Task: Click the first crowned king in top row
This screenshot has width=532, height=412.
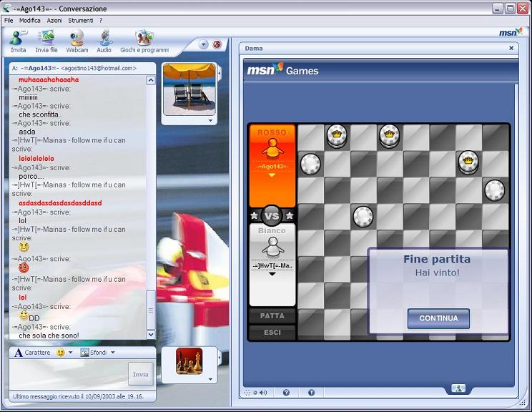Action: pyautogui.click(x=337, y=136)
